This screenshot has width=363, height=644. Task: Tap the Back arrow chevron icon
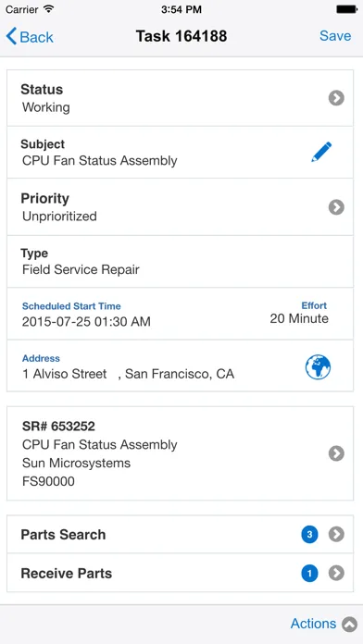coord(11,36)
